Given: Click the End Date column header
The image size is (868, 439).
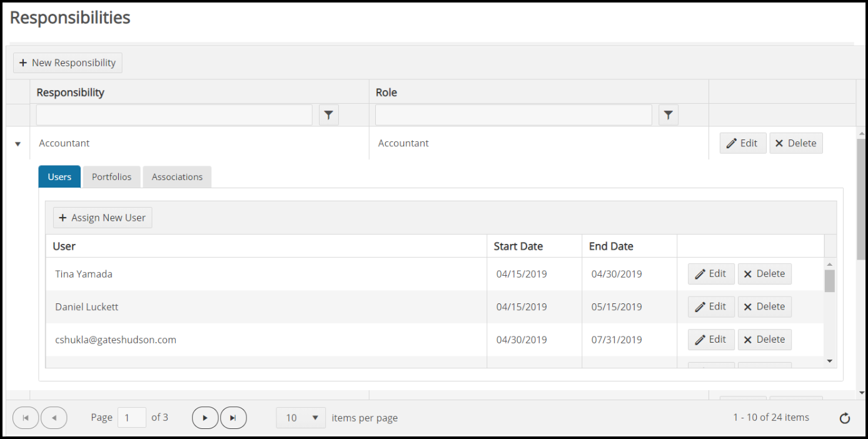Looking at the screenshot, I should click(x=630, y=246).
